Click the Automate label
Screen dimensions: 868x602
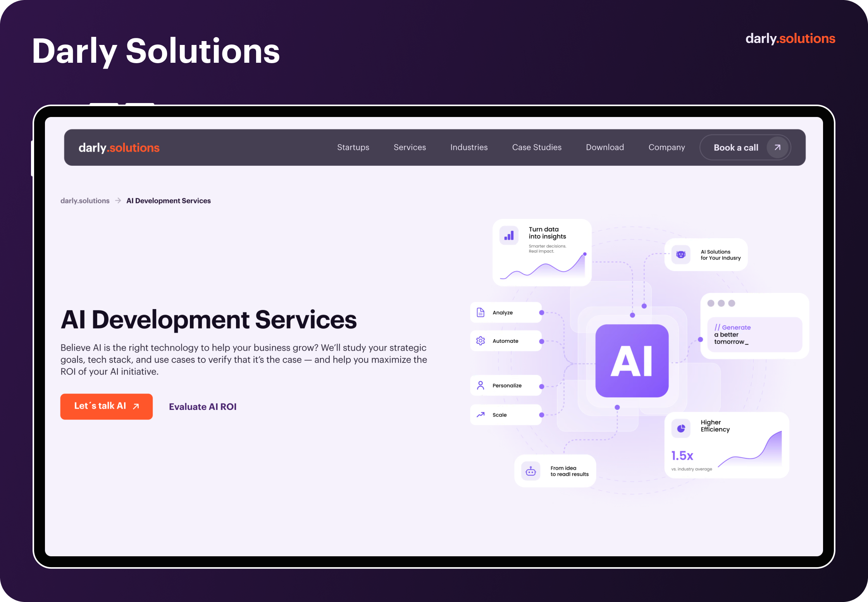(x=505, y=341)
